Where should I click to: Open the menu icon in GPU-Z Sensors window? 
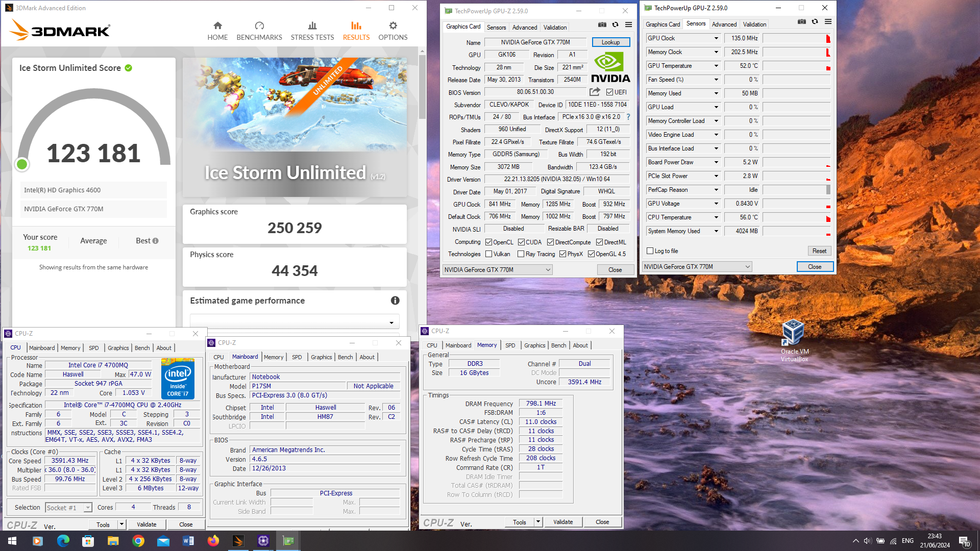click(828, 21)
